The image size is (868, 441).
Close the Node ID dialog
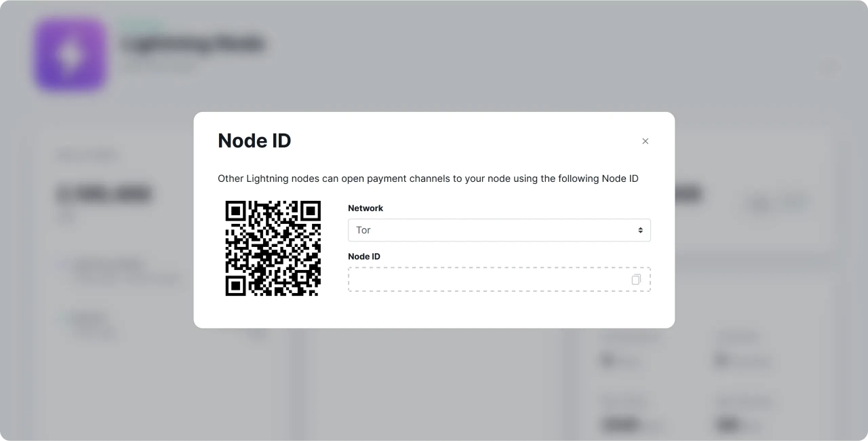click(645, 141)
